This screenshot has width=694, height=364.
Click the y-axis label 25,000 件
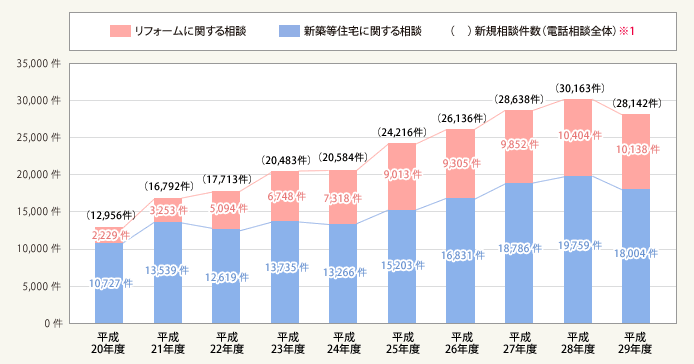tap(39, 138)
